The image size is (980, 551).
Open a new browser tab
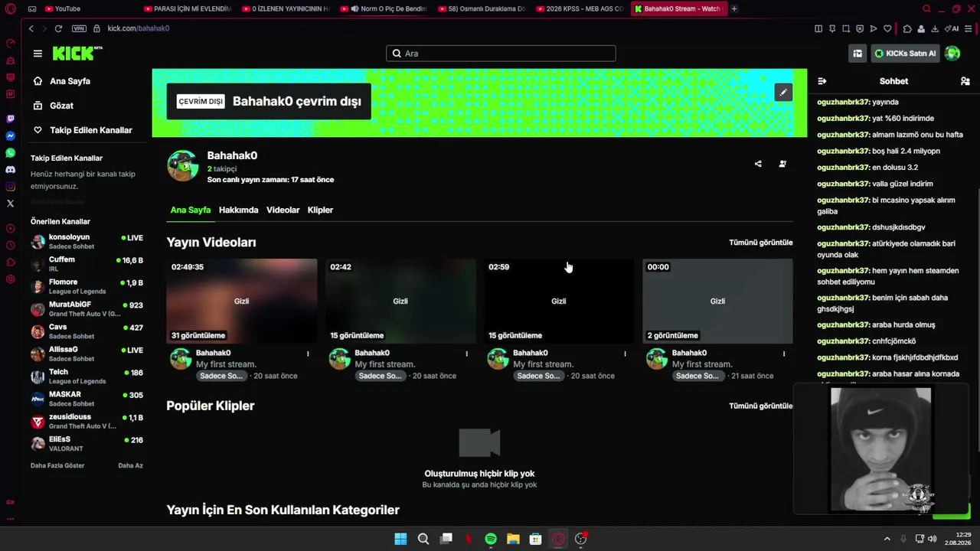734,8
